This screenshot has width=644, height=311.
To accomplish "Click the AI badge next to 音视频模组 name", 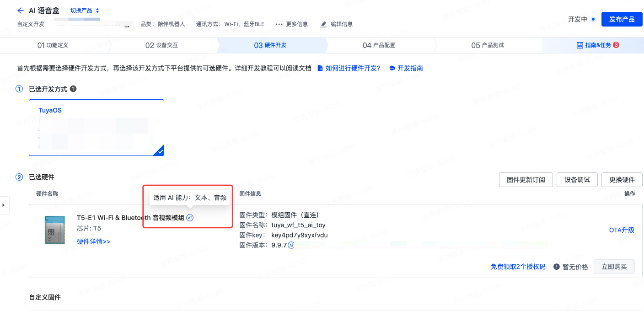I will click(191, 218).
